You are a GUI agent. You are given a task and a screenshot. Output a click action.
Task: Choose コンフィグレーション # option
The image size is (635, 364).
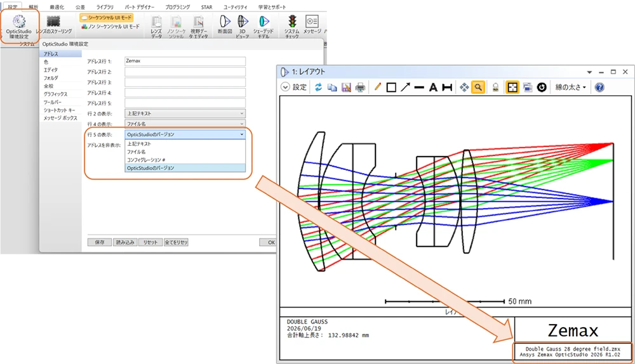coord(185,160)
